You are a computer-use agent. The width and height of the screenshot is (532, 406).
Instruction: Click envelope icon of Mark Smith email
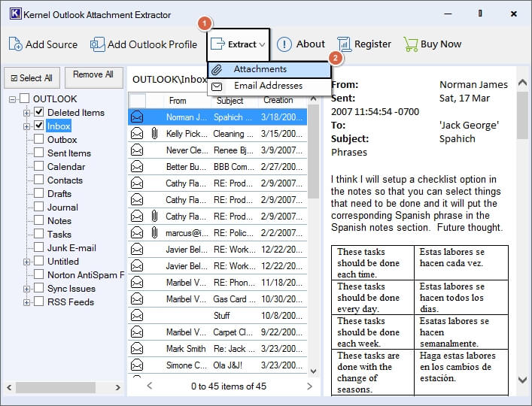[137, 348]
